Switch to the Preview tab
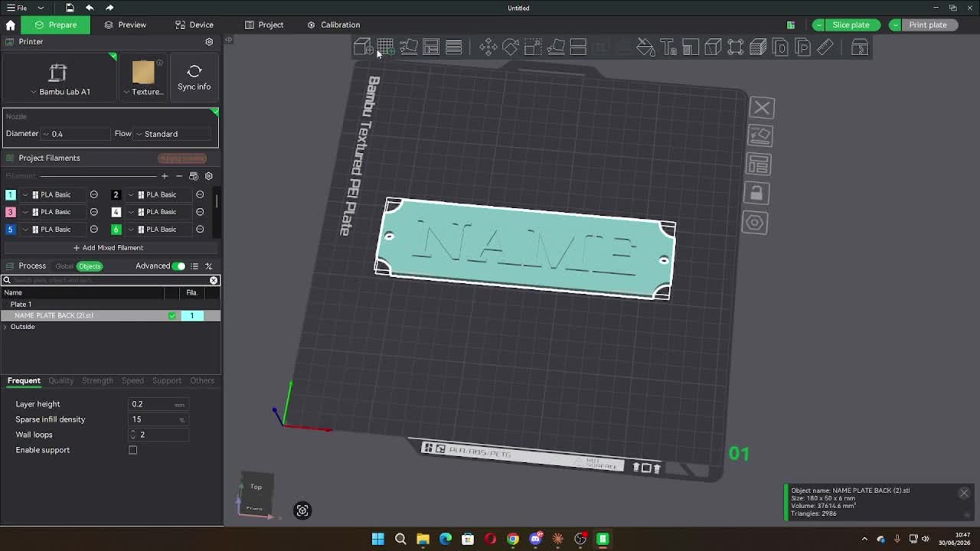Screen dimensions: 980x551 pos(126,24)
